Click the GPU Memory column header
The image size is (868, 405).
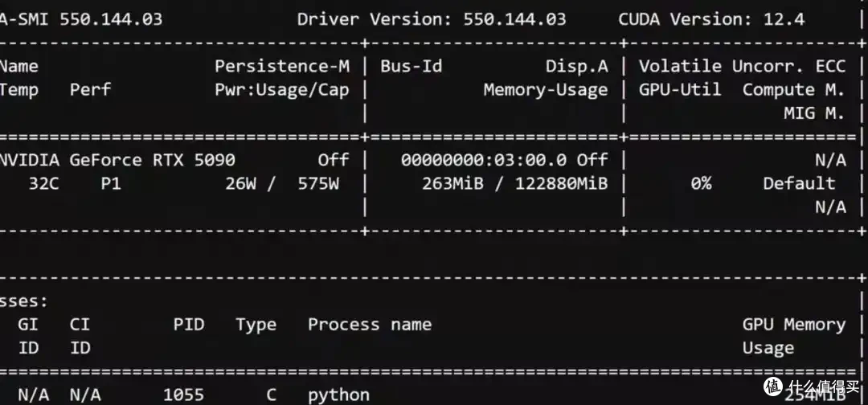pyautogui.click(x=794, y=325)
